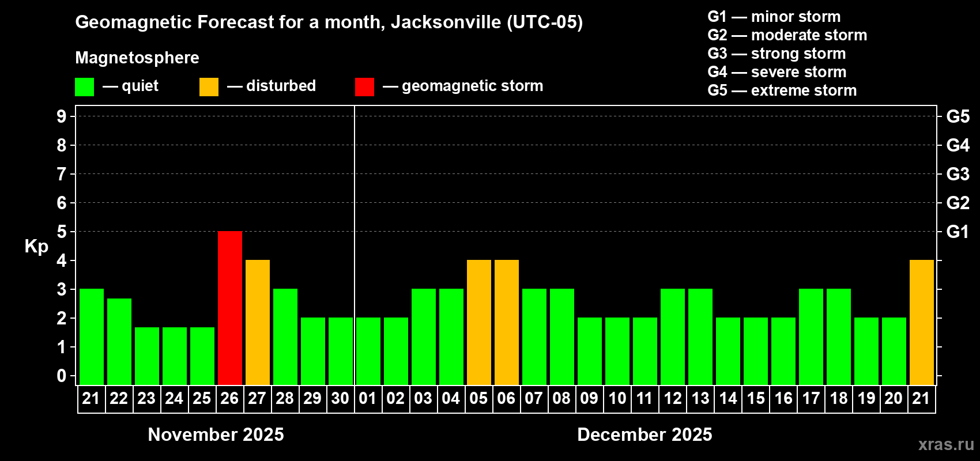Click the orange bar for December 05

pos(479,322)
